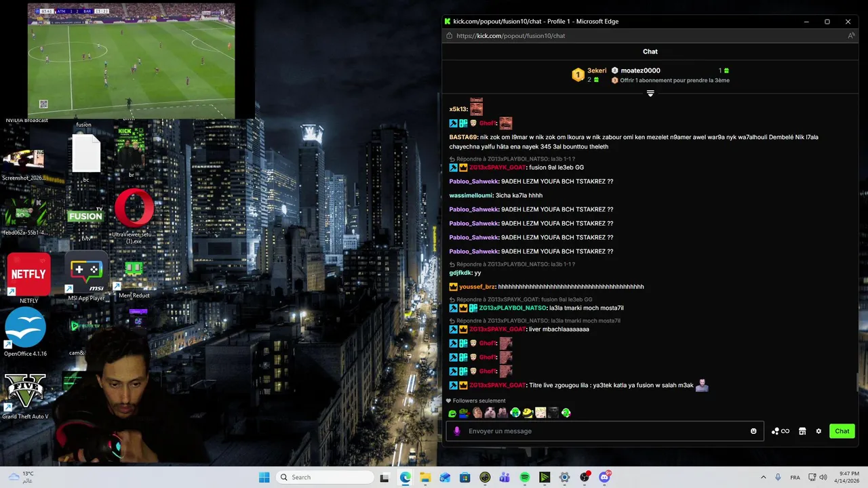Image resolution: width=868 pixels, height=488 pixels.
Task: Open Task View on taskbar
Action: click(384, 477)
